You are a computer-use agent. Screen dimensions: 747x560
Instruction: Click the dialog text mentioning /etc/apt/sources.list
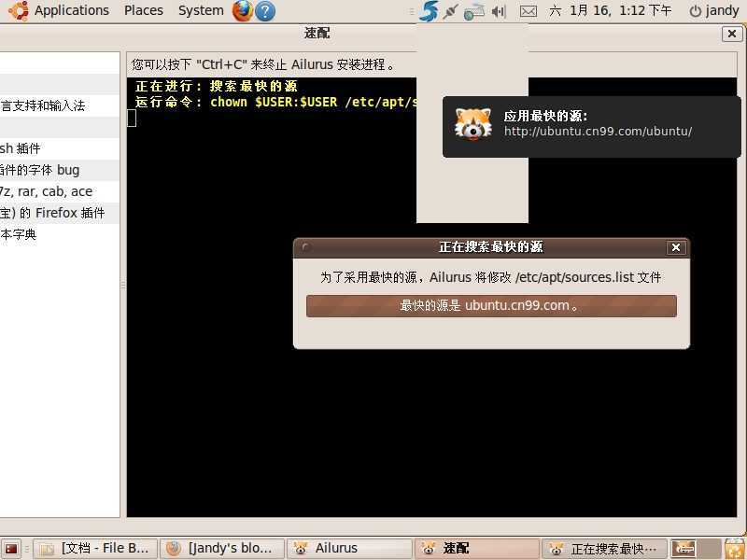click(491, 277)
